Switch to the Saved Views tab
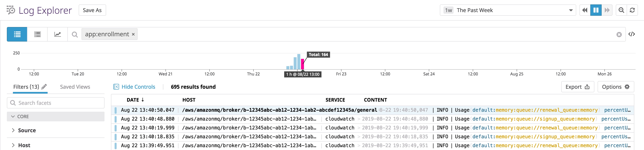Image resolution: width=644 pixels, height=150 pixels. (75, 87)
